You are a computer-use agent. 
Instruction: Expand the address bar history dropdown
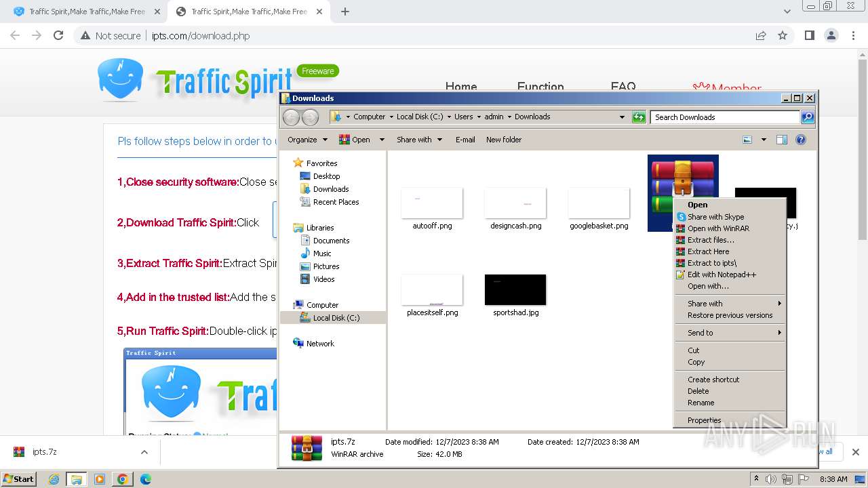pos(622,117)
